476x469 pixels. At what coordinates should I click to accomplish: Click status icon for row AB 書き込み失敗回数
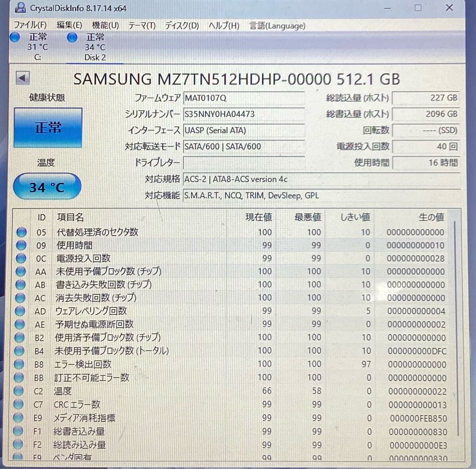pos(20,285)
